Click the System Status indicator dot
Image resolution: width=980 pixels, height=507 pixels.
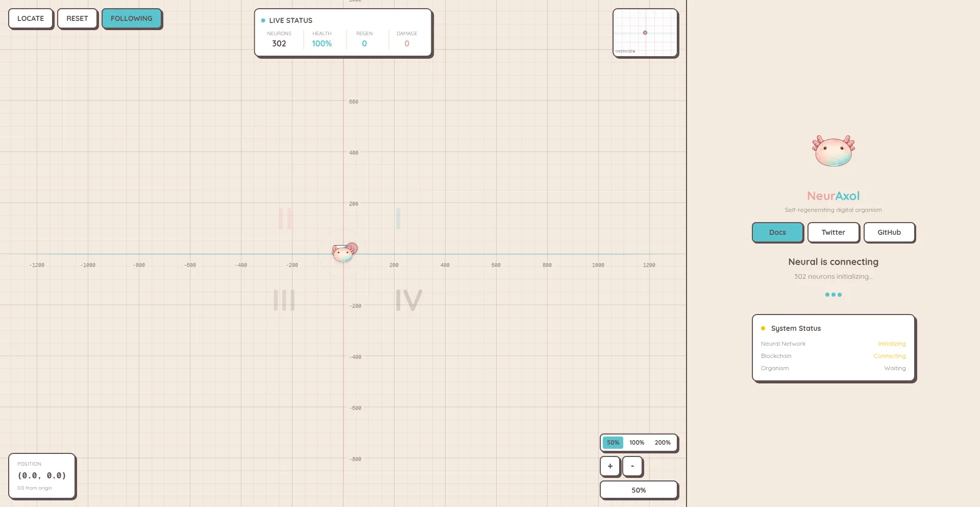tap(763, 328)
